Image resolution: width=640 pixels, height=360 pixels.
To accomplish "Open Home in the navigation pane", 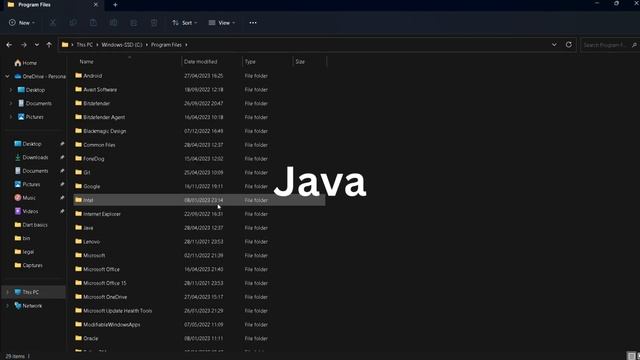I will pos(29,63).
